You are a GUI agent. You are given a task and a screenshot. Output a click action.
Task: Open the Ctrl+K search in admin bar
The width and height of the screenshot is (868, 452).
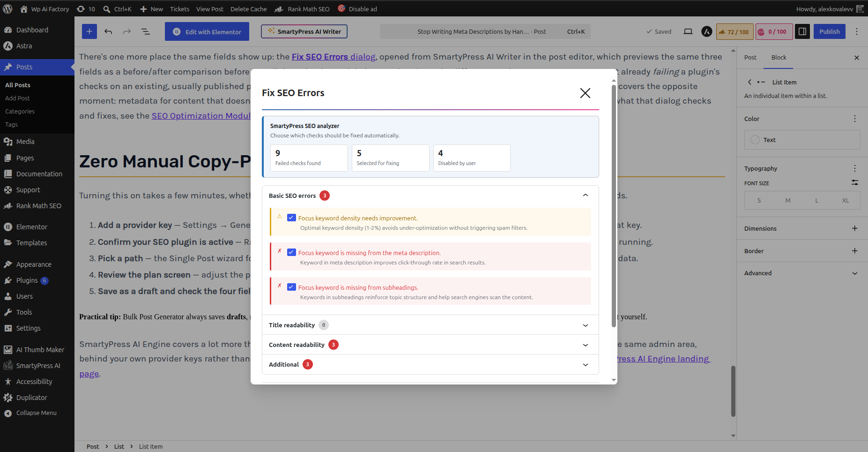tap(117, 9)
